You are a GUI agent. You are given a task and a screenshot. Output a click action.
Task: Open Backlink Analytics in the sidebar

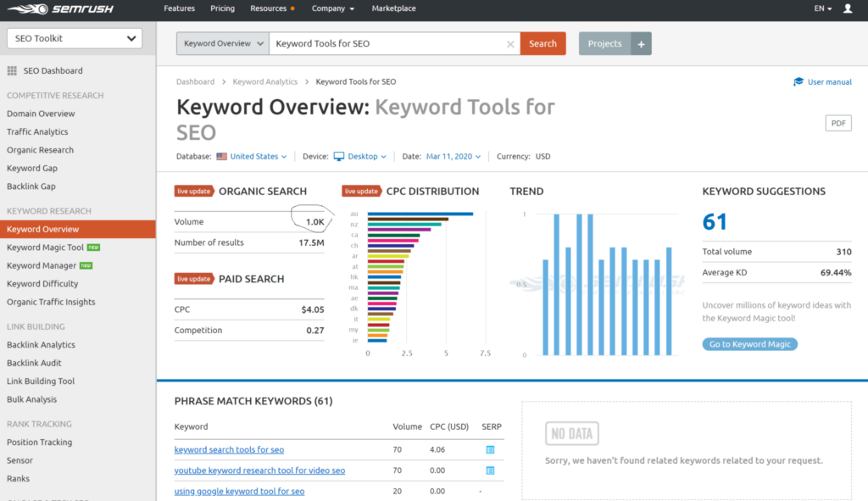[41, 345]
